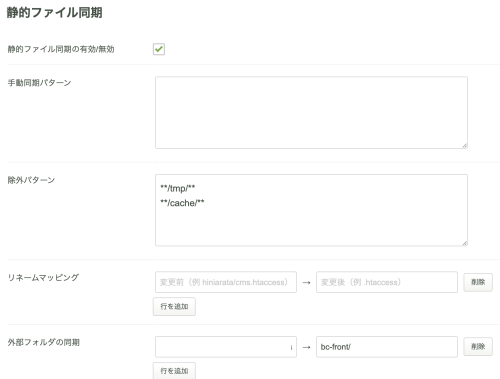Viewport: 500px width, 379px height.
Task: Click the resize grip of 手動同期パターン box
Action: click(x=465, y=145)
